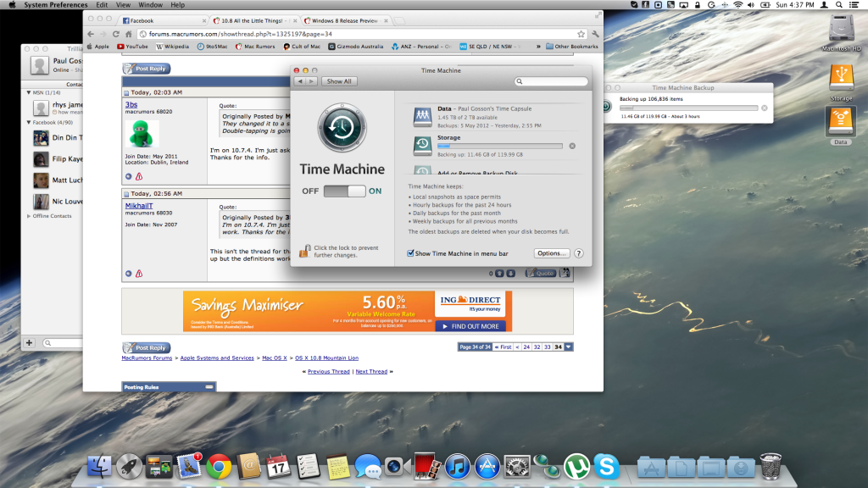This screenshot has width=868, height=488.
Task: Expand Offline Contacts in Trillian
Action: (x=29, y=216)
